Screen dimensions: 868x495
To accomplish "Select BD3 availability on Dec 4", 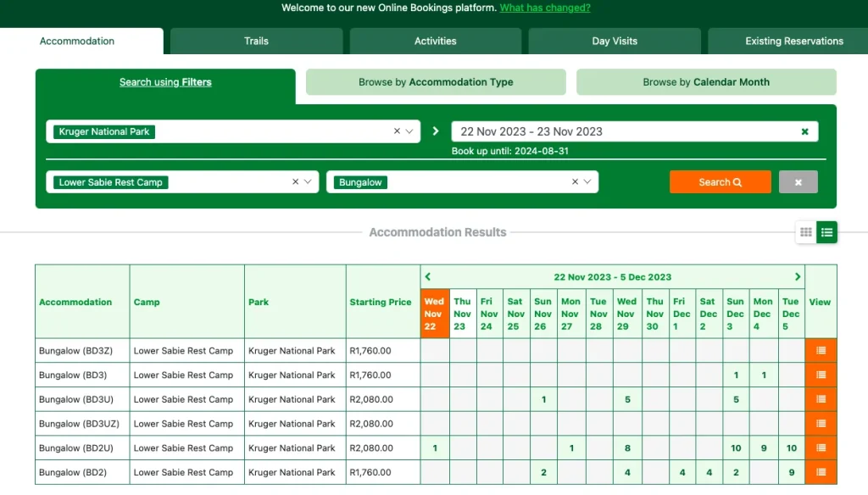I will point(764,375).
